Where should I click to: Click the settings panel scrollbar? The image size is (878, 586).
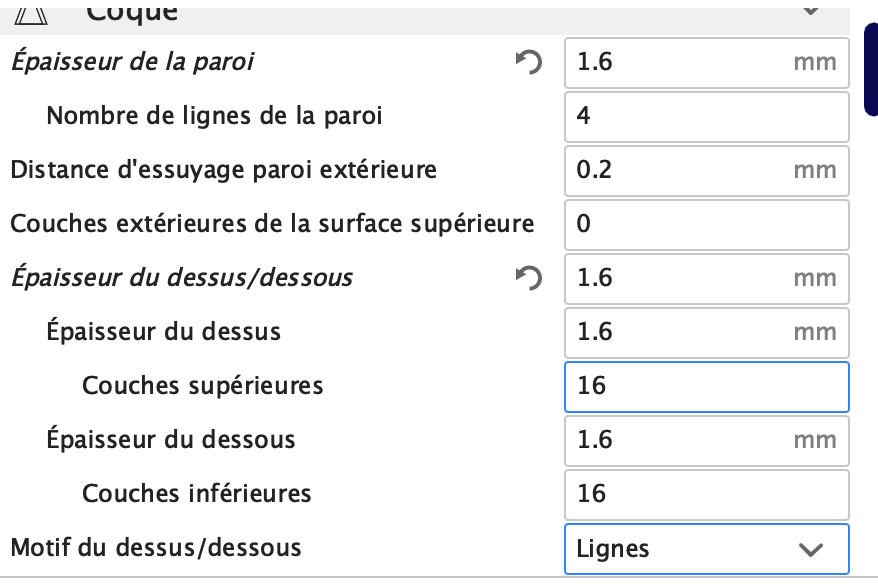(x=871, y=69)
